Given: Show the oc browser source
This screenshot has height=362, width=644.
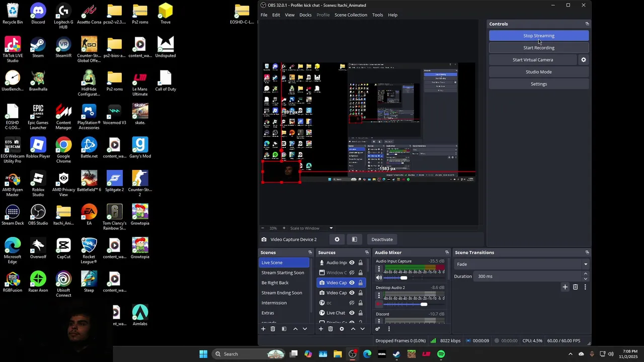Looking at the screenshot, I should [352, 303].
